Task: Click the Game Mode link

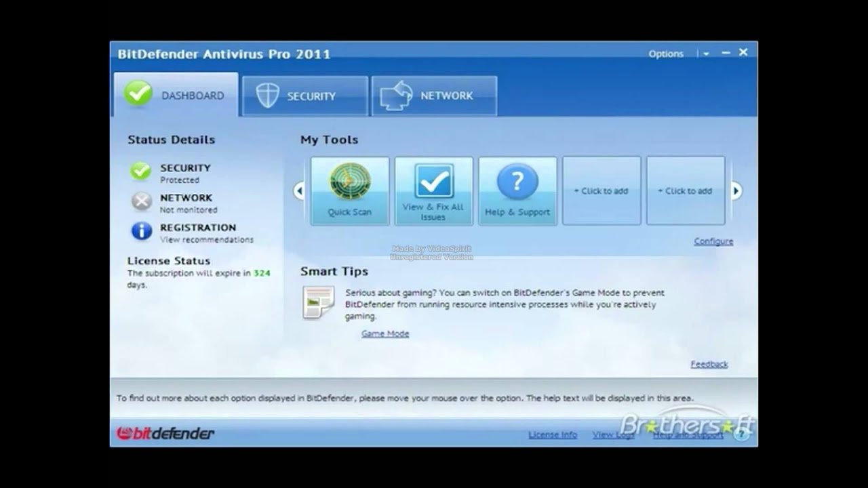Action: tap(385, 333)
